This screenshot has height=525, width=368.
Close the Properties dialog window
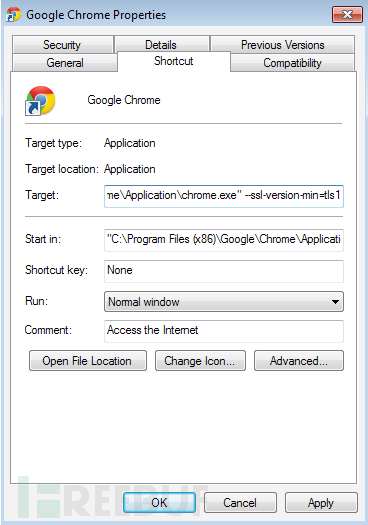(347, 14)
